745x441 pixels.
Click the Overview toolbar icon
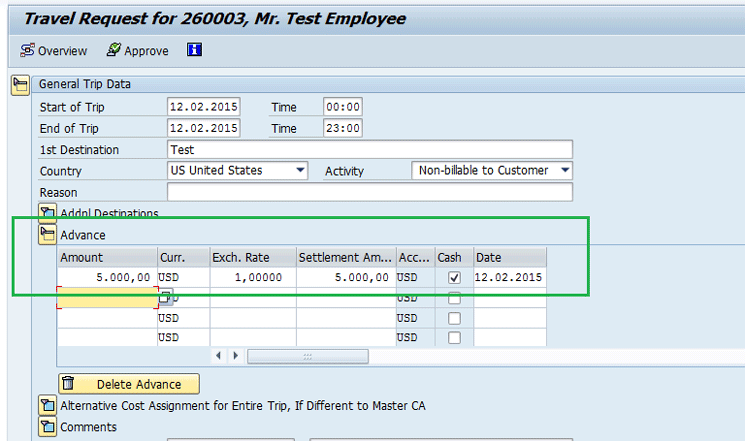tap(27, 50)
